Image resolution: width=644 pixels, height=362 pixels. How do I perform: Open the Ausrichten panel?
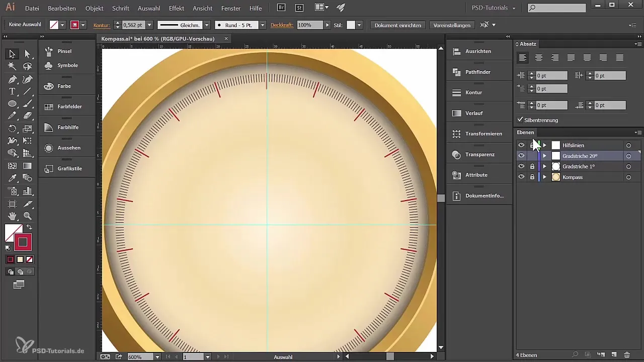click(479, 51)
